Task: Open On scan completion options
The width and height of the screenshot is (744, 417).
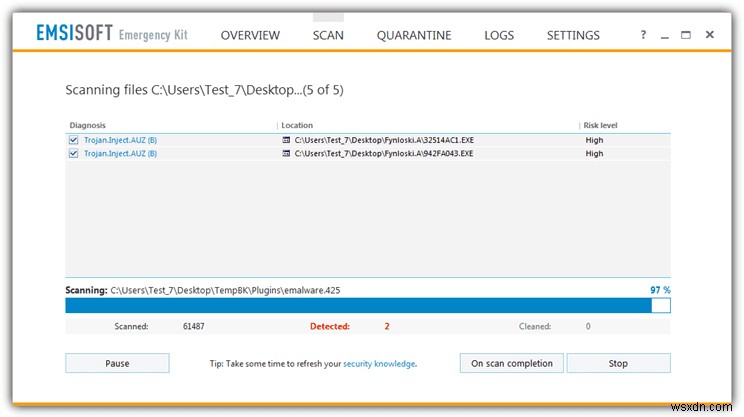Action: [512, 363]
